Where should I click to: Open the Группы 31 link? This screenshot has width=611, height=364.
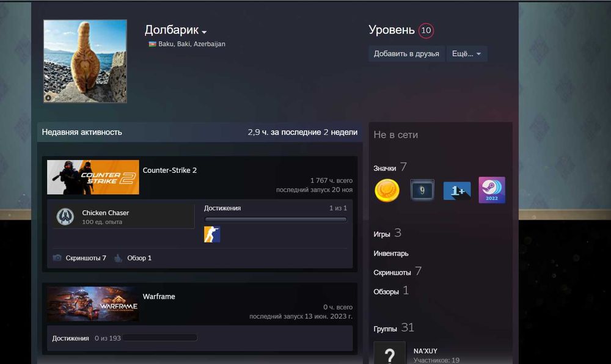tap(393, 328)
